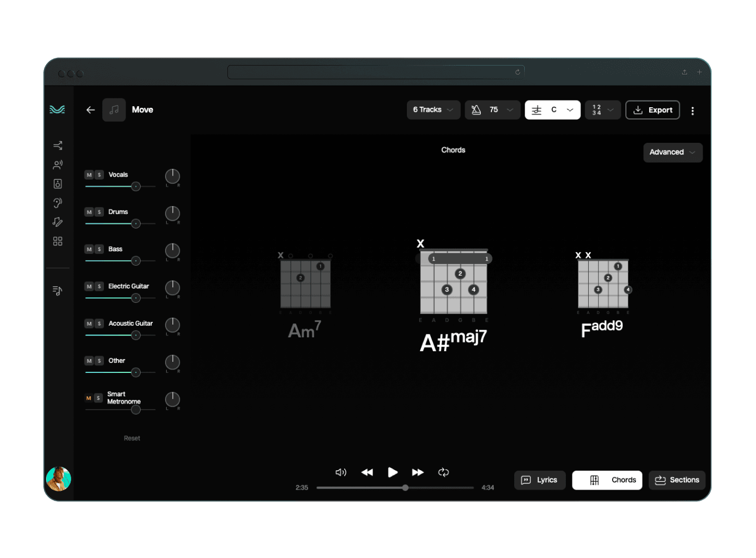
Task: Click the Export button
Action: (653, 110)
